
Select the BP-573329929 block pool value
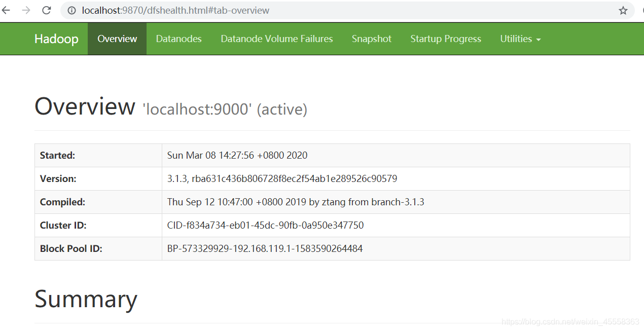tap(265, 249)
